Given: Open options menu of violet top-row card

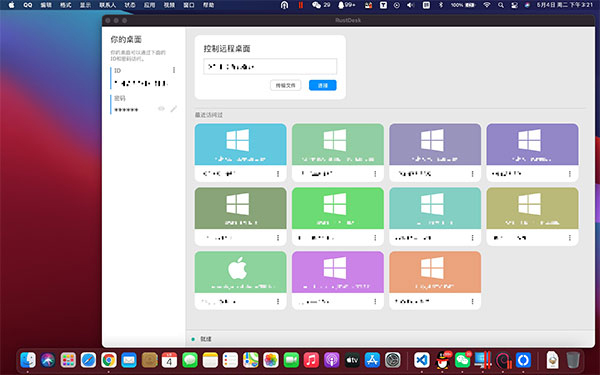Looking at the screenshot, I should pyautogui.click(x=570, y=174).
